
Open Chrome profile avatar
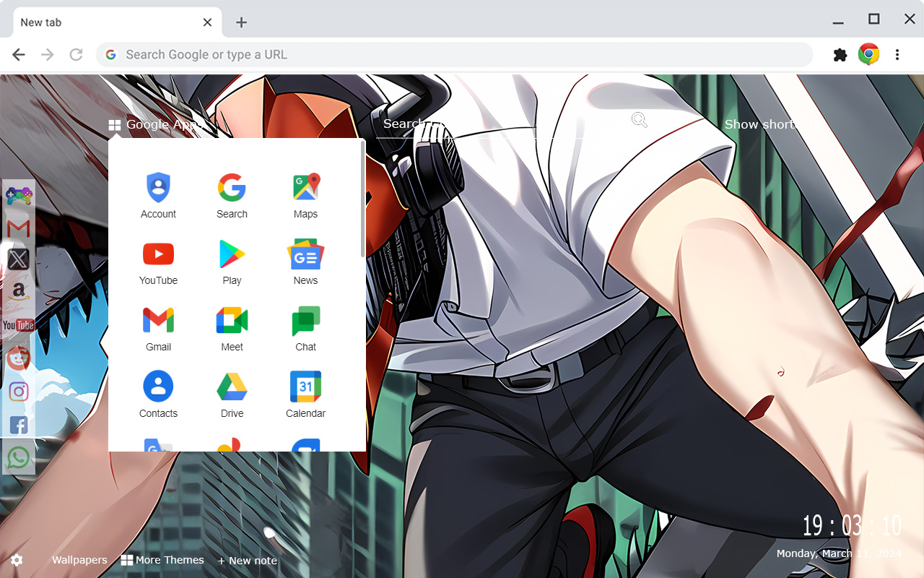868,54
